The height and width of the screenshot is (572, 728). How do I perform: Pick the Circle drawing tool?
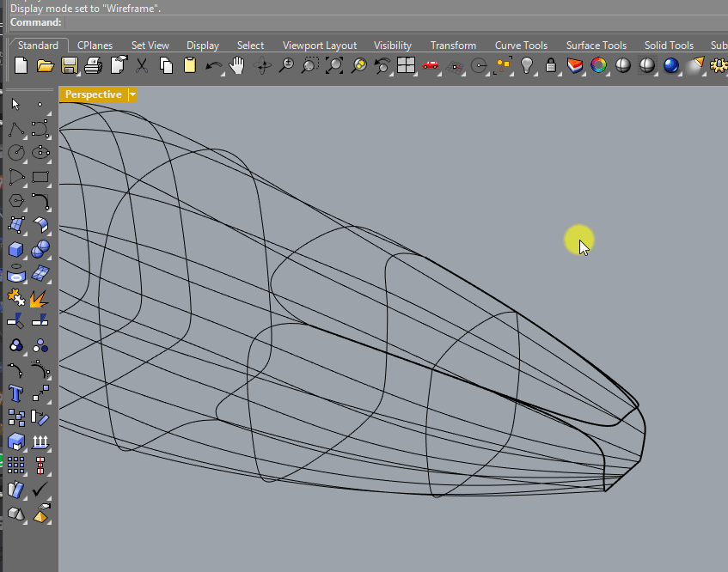point(15,153)
